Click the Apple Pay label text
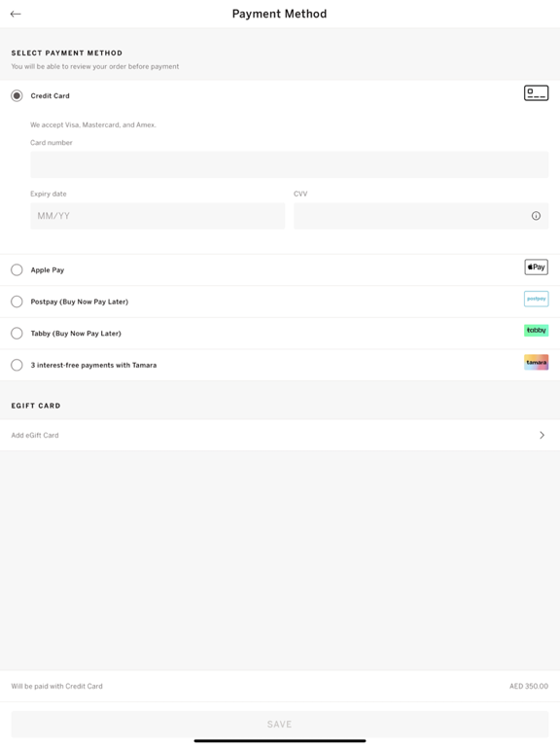This screenshot has width=560, height=747. pyautogui.click(x=47, y=270)
